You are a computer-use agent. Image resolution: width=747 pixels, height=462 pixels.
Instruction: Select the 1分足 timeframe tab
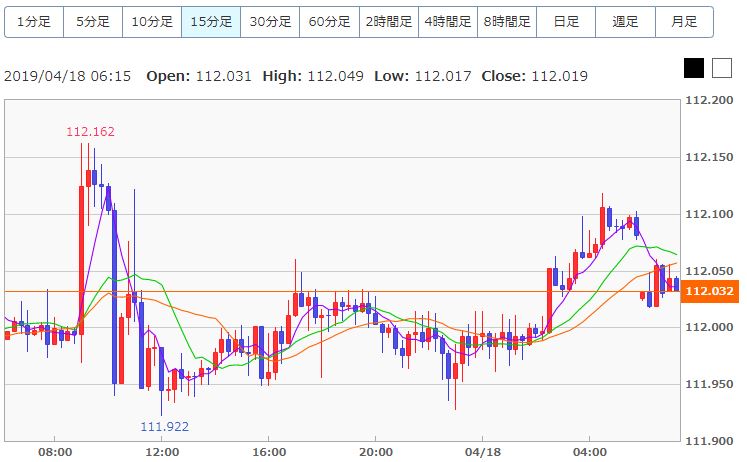click(34, 22)
